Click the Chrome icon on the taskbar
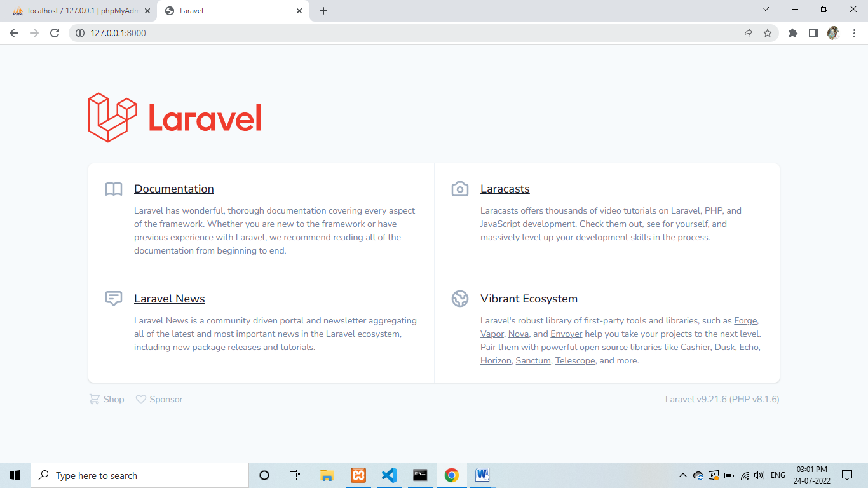 coord(451,475)
